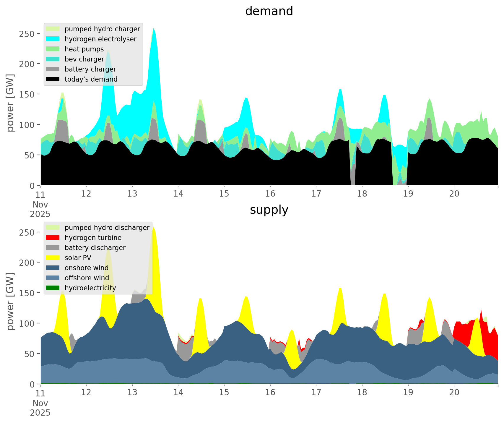This screenshot has height=423, width=504.
Task: Click the pumped hydro charger legend swatch
Action: tap(53, 29)
